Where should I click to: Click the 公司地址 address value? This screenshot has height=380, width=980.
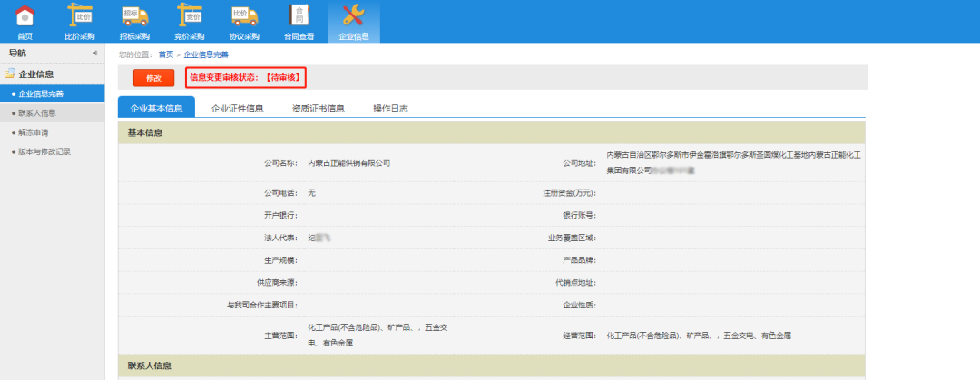(x=734, y=161)
